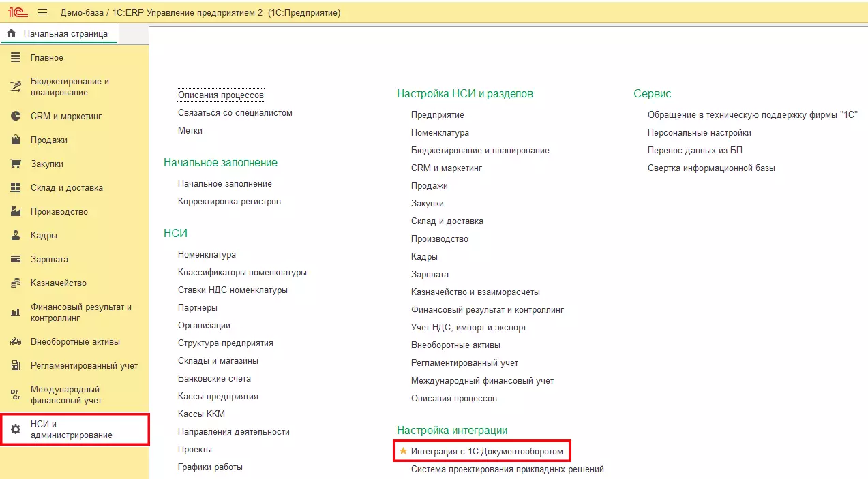Open Свертка информационной базы
This screenshot has width=868, height=479.
tap(711, 168)
